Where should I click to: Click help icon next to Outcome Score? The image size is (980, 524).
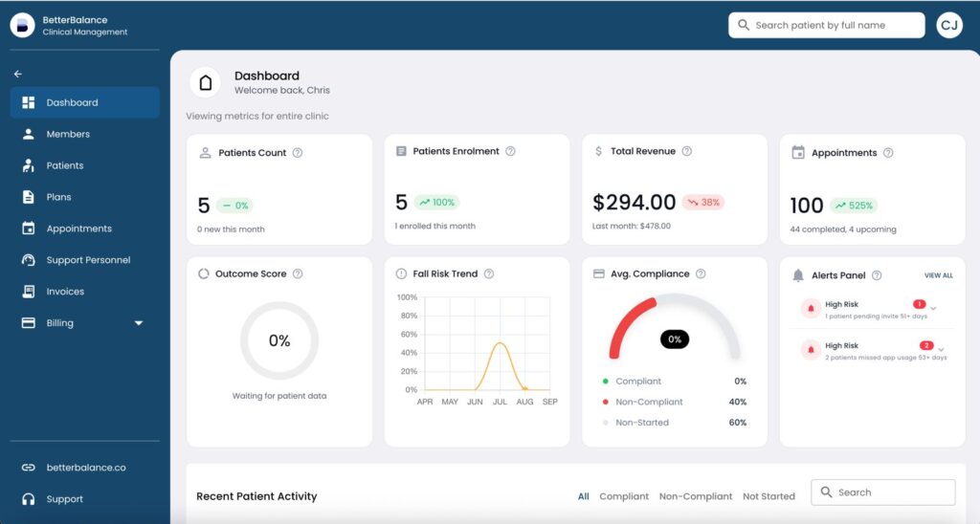coord(298,273)
